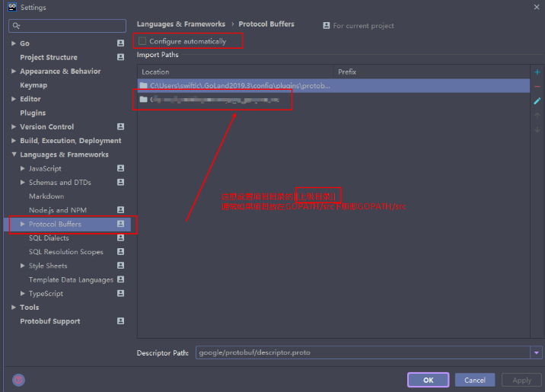Screen dimensions: 545x392
Task: Expand Build, Execution, Deployment node
Action: [14, 140]
